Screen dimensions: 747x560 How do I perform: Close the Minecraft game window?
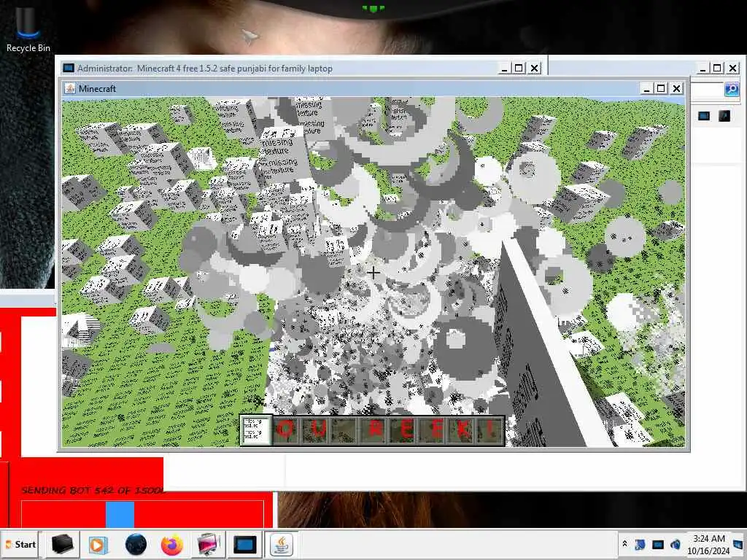click(676, 88)
